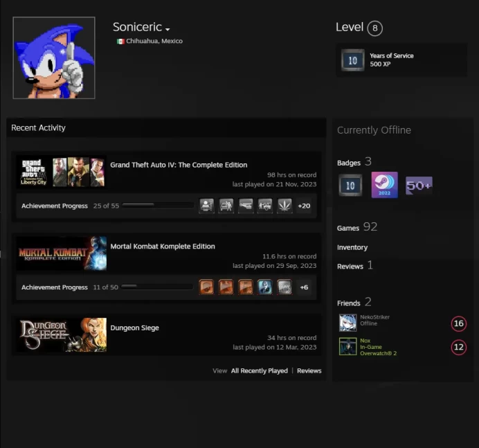Image resolution: width=479 pixels, height=448 pixels.
Task: Click the Sonic profile avatar picture
Action: 54,57
